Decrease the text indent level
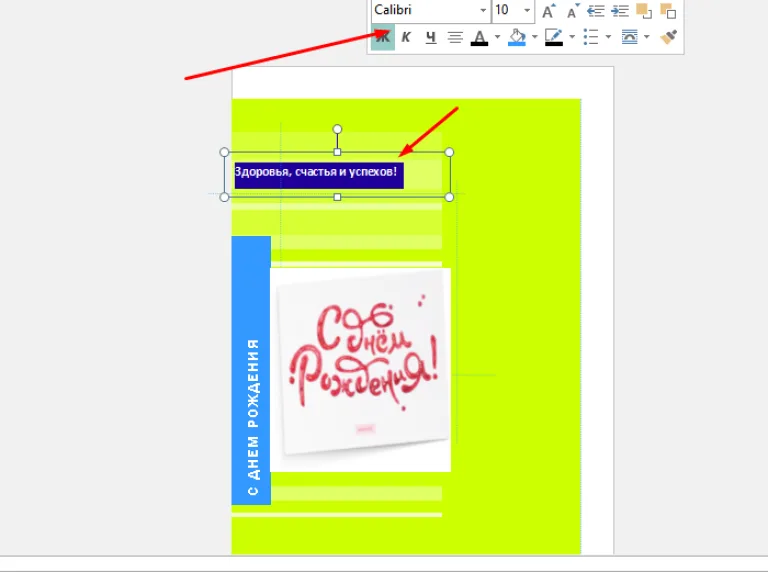The image size is (768, 572). [596, 11]
